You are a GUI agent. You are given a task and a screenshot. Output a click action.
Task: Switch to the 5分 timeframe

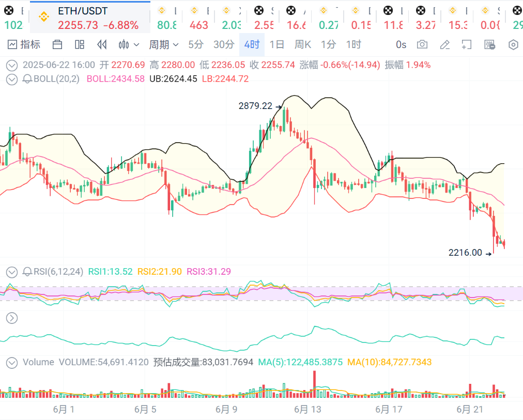pos(196,44)
